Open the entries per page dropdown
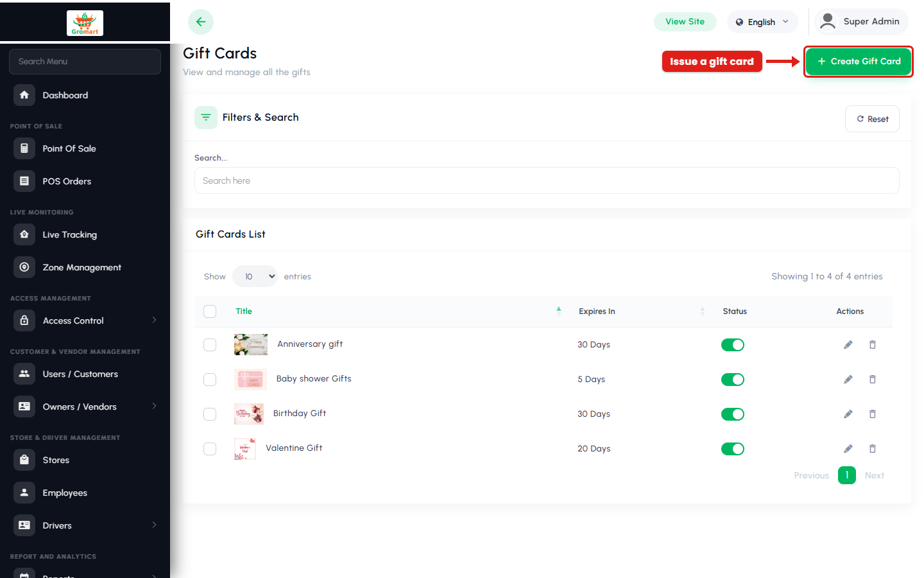The width and height of the screenshot is (924, 578). [255, 276]
